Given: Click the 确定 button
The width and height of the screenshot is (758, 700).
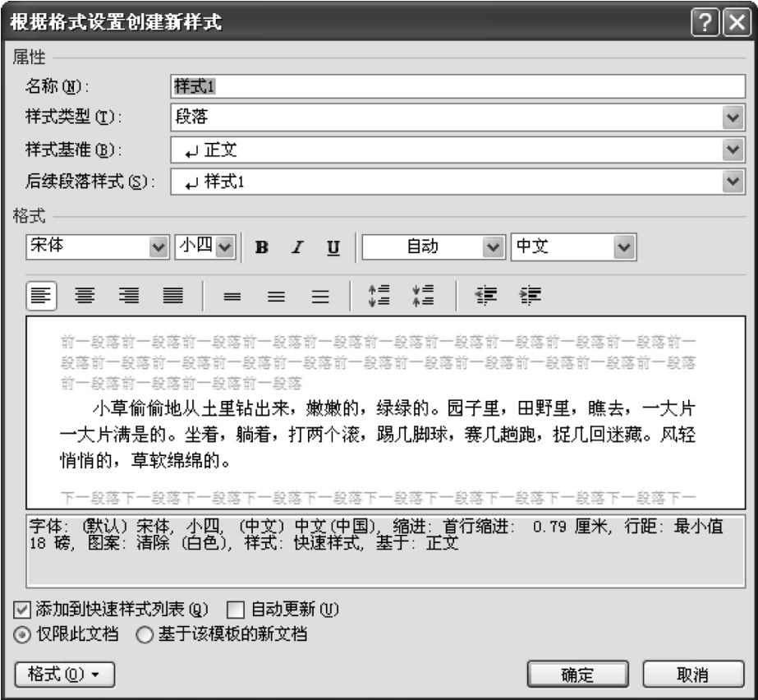Looking at the screenshot, I should pos(577,675).
